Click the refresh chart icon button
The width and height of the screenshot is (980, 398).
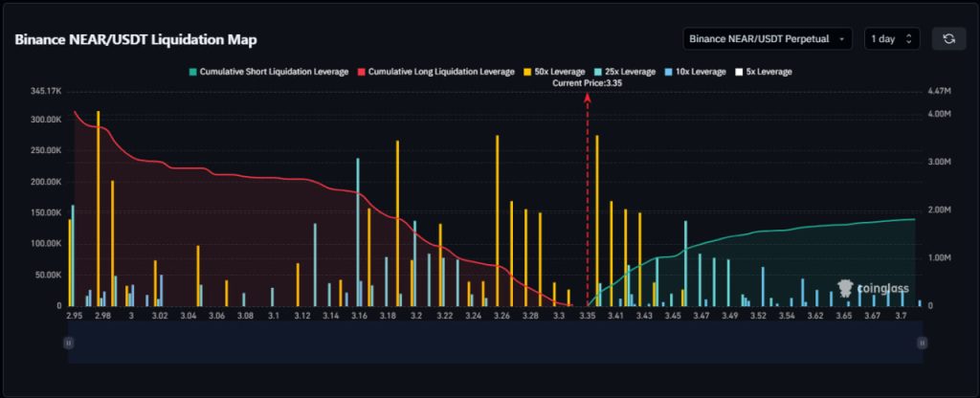(x=948, y=38)
